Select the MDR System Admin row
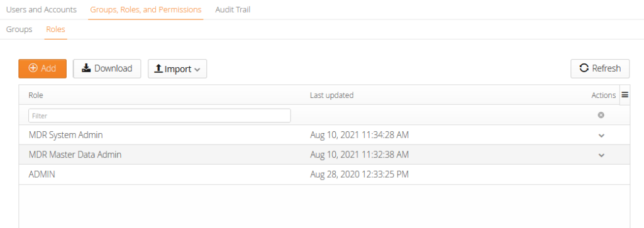The height and width of the screenshot is (228, 644). click(x=324, y=135)
